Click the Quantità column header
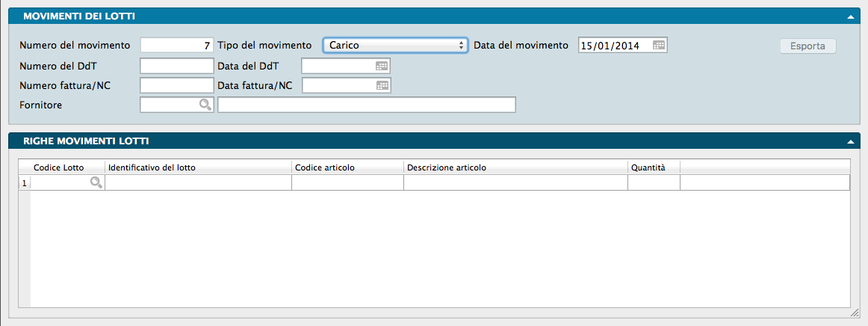Screen dimensions: 868x326 coord(654,167)
